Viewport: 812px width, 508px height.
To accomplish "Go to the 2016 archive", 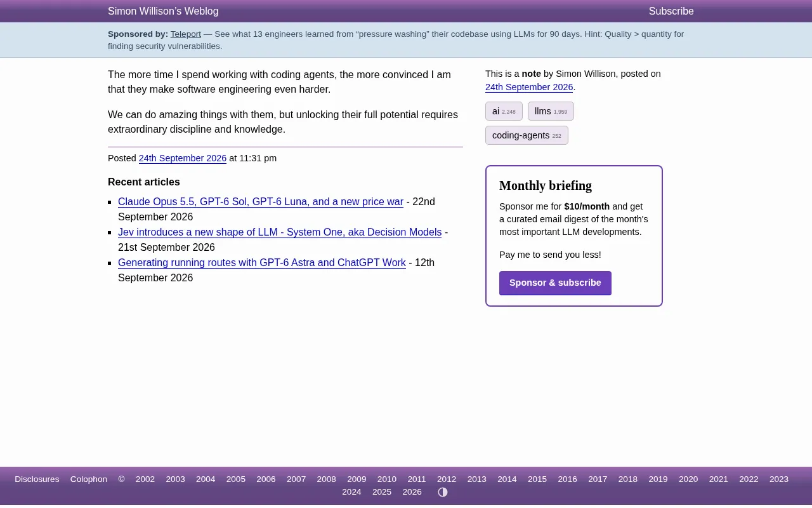I will tap(568, 479).
